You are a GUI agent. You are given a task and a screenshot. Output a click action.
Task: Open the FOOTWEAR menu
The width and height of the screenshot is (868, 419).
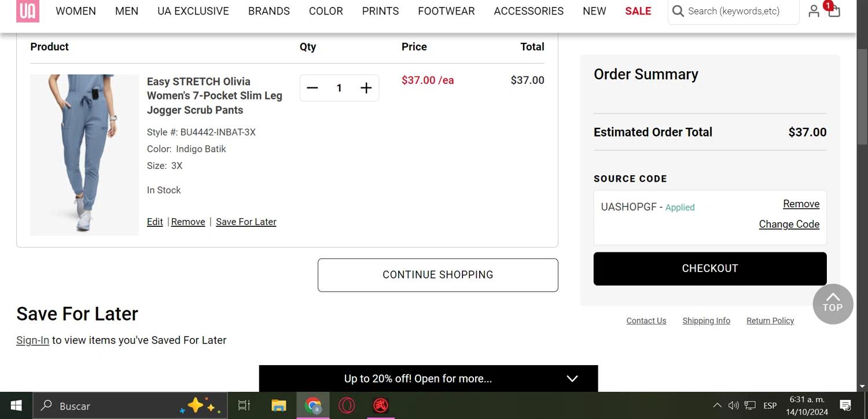coord(446,11)
